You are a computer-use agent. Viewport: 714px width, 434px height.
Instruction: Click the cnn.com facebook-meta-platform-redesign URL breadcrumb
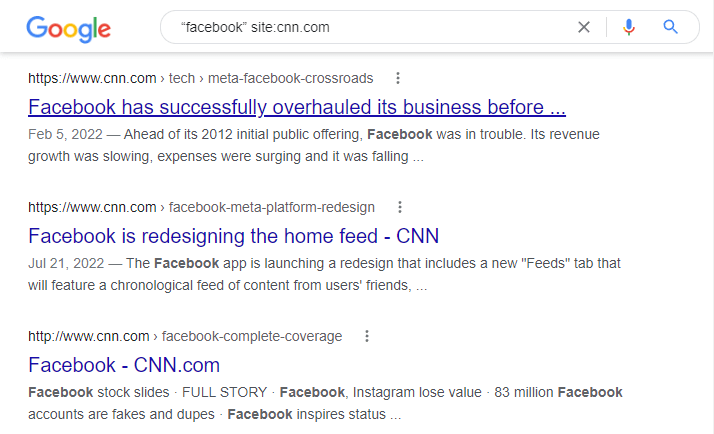(201, 207)
